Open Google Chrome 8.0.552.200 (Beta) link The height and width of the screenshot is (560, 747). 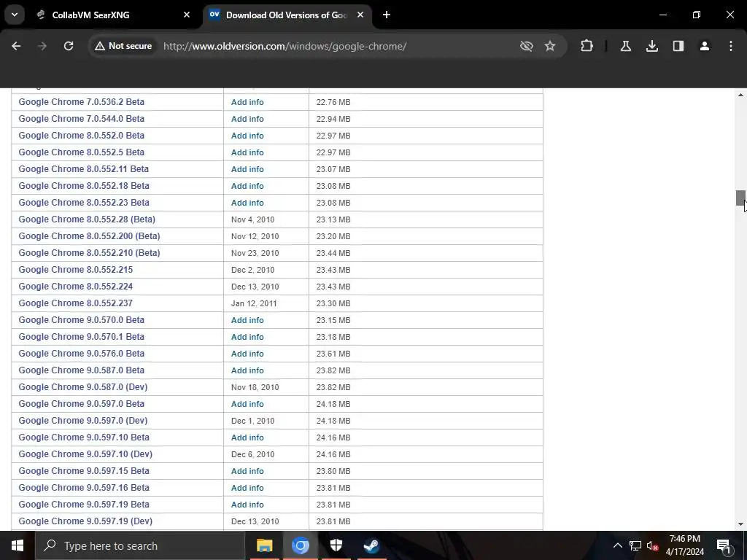pyautogui.click(x=89, y=236)
